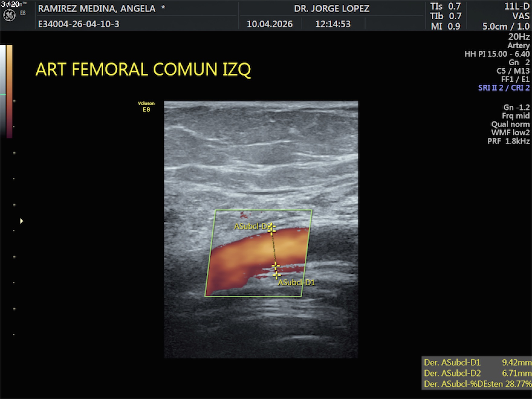
Task: Click patient name RAMIREZ MEDINA, ANGELA
Action: tap(97, 8)
